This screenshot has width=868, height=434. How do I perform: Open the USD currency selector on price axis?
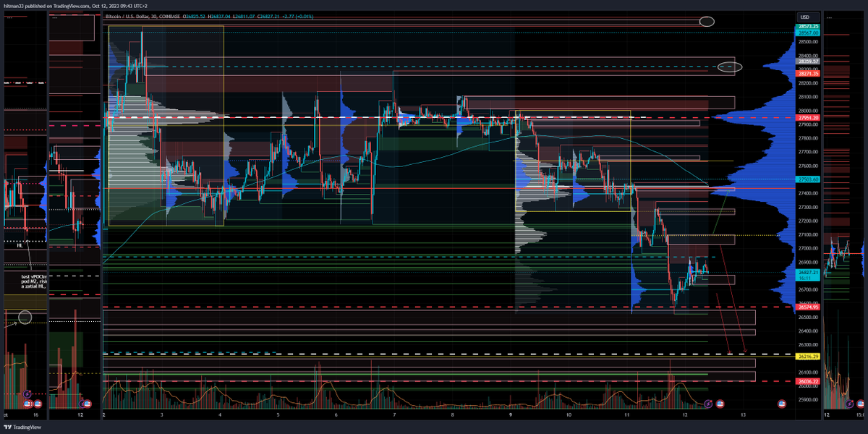click(807, 16)
